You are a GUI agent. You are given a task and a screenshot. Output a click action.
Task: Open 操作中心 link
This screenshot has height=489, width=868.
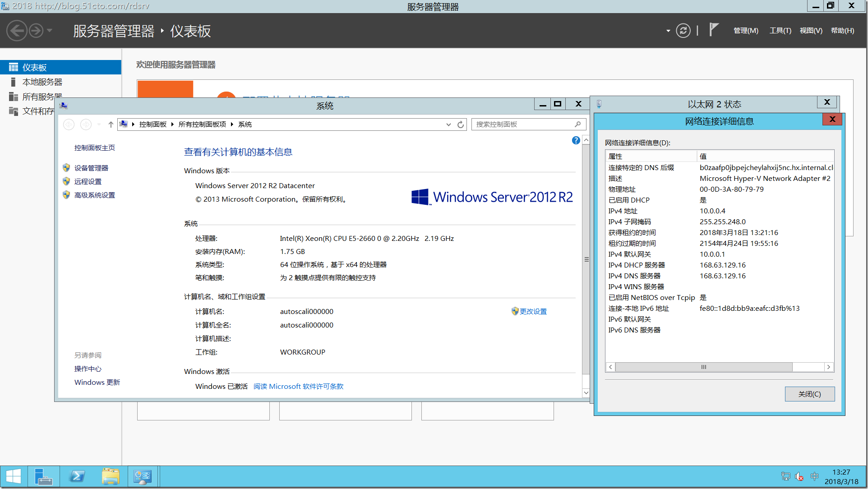[x=88, y=369]
